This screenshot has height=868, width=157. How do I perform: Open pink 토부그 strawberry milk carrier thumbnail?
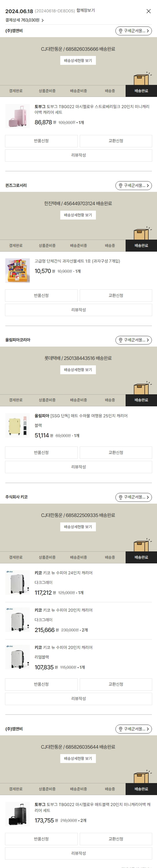pyautogui.click(x=18, y=116)
